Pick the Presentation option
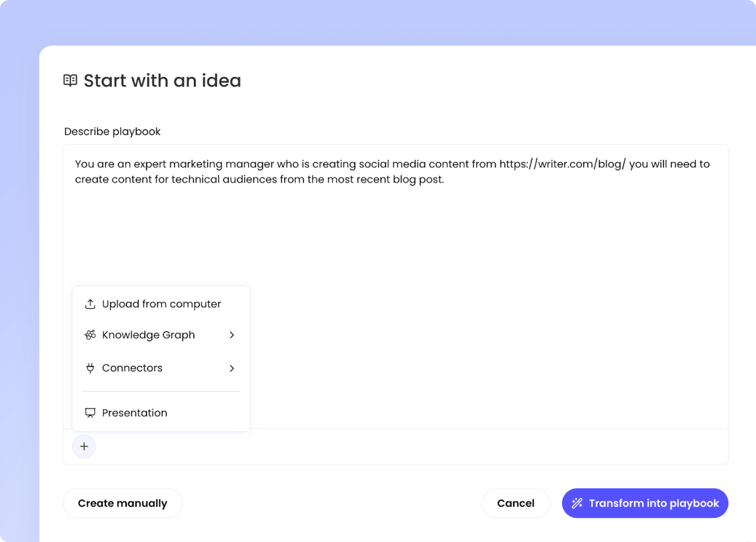This screenshot has width=756, height=542. coord(134,413)
